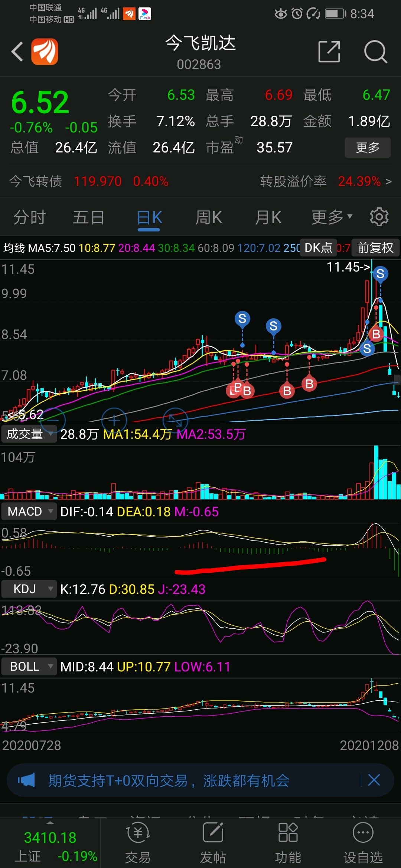This screenshot has height=868, width=401.
Task: Select the 日K tab
Action: click(x=149, y=217)
